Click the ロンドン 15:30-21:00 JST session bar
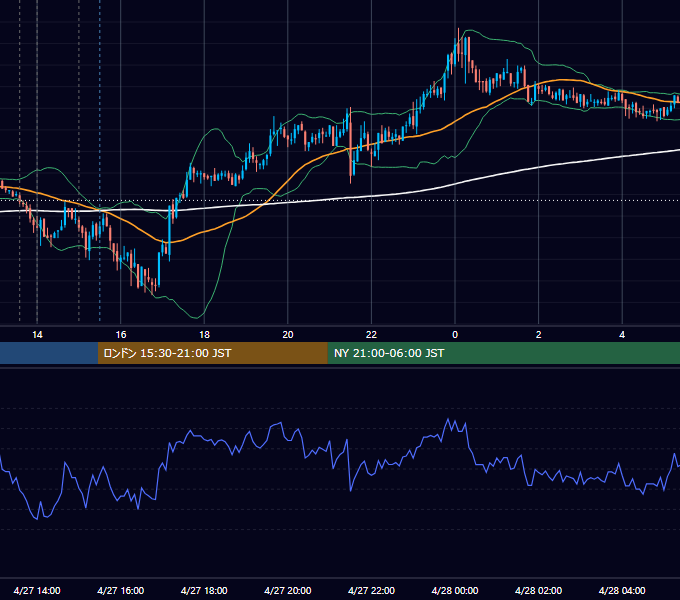Viewport: 680px width, 600px height. point(212,353)
